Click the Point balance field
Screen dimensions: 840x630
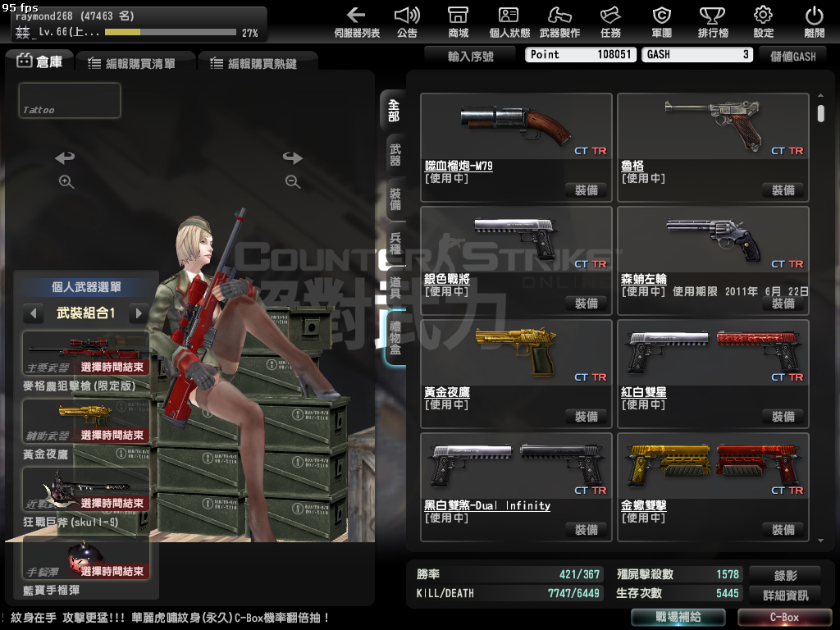[x=581, y=55]
